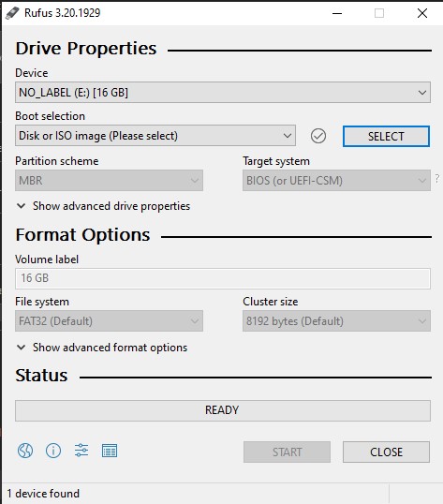Open the log window icon

coord(110,451)
